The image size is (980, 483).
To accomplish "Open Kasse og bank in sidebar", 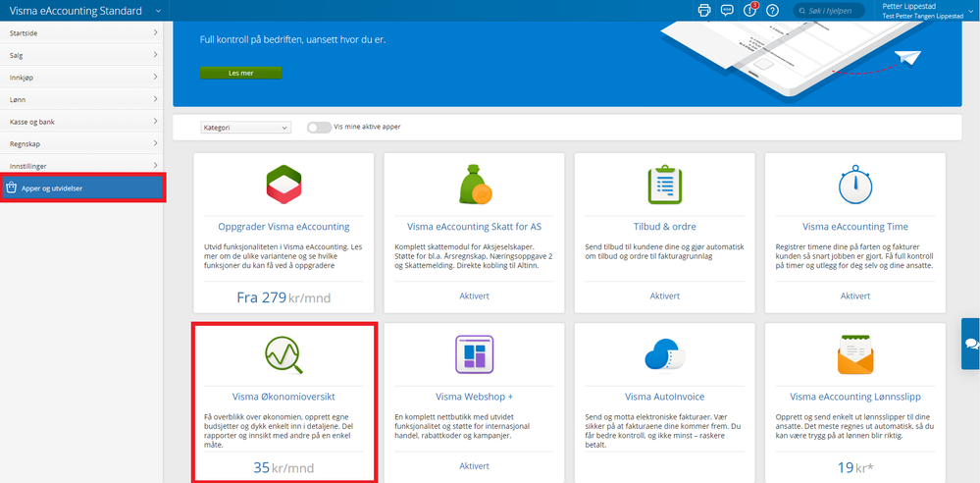I will coord(81,122).
